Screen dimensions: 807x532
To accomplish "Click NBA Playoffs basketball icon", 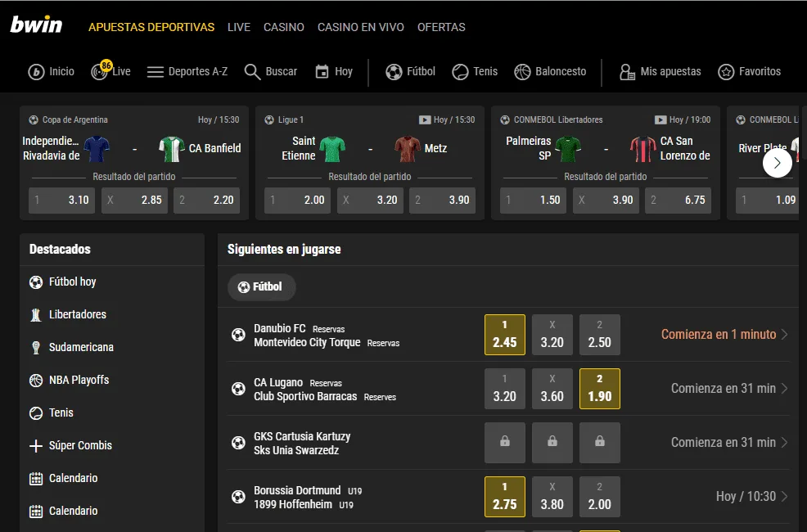I will (x=36, y=381).
